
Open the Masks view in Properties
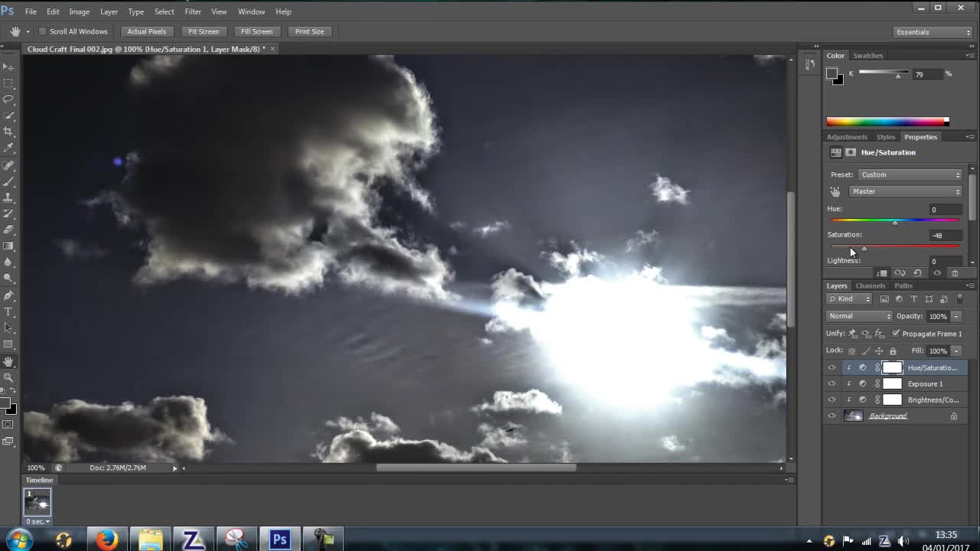[851, 152]
